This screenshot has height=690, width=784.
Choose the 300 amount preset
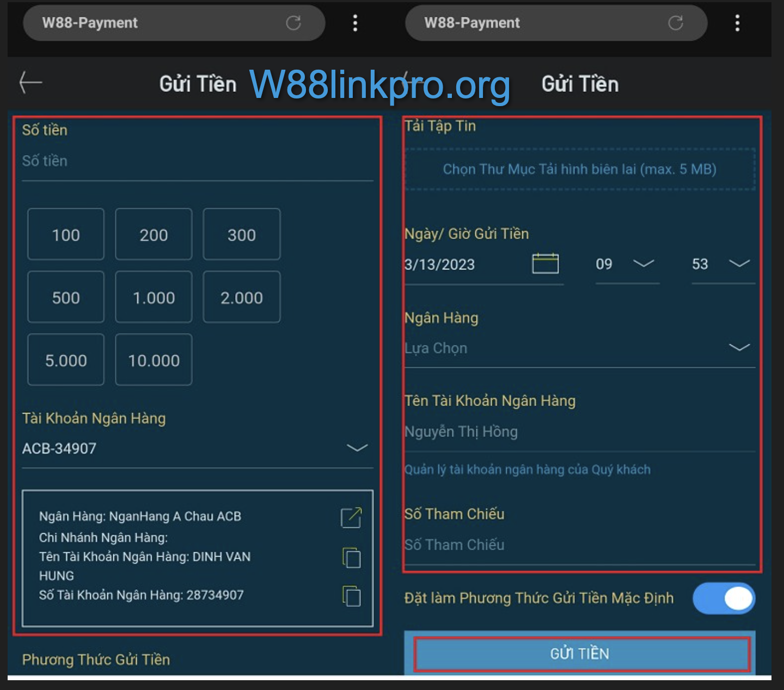[242, 235]
